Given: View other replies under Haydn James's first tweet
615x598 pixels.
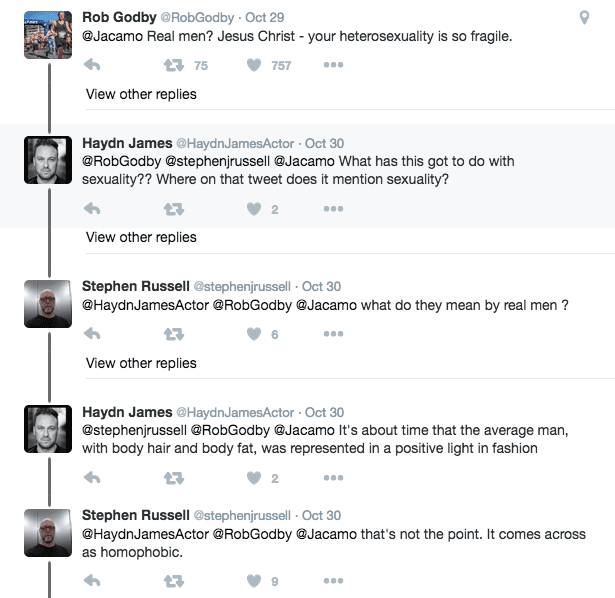Looking at the screenshot, I should coord(141,237).
